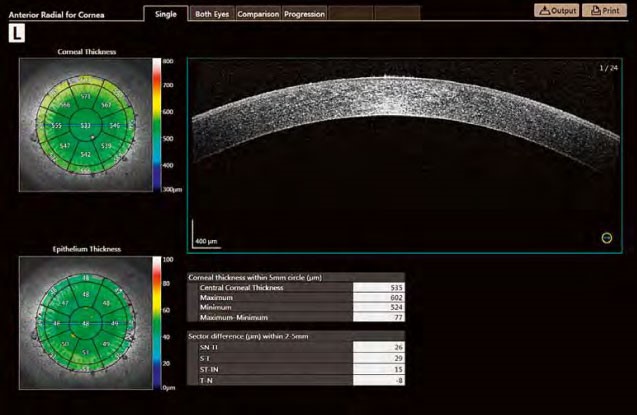Click the Print button

(x=606, y=10)
